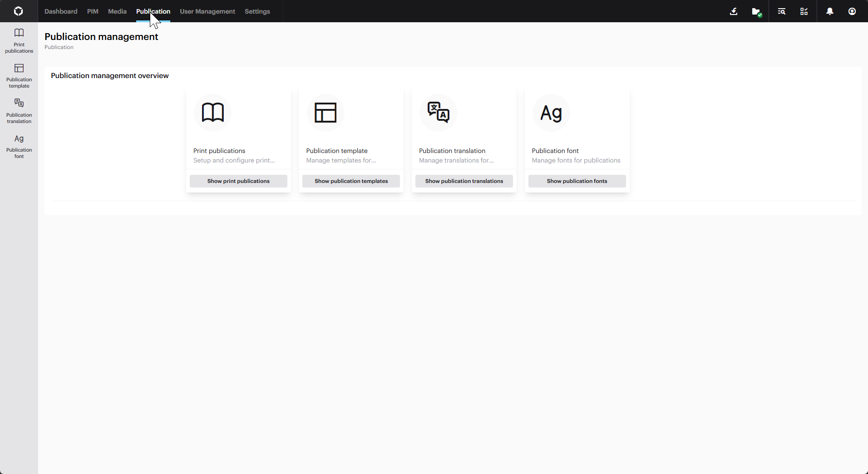868x474 pixels.
Task: Click the book icon on the Print publications card
Action: click(x=213, y=113)
